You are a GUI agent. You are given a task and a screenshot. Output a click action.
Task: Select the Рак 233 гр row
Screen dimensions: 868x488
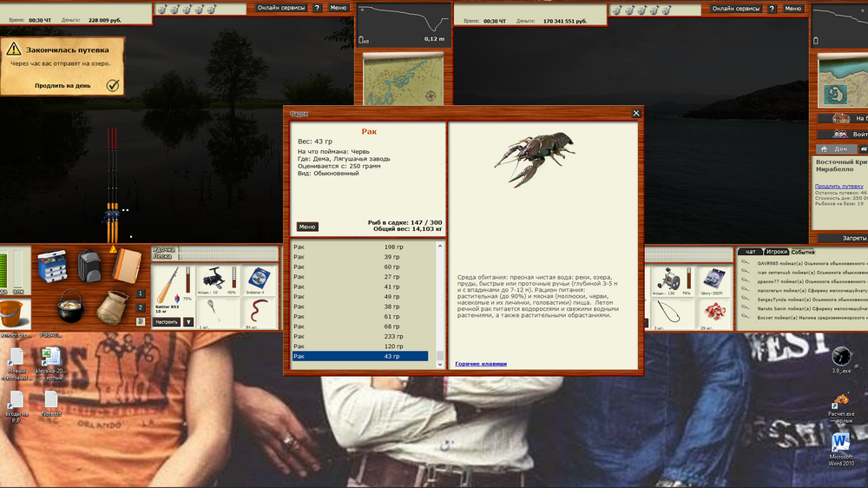click(x=360, y=337)
